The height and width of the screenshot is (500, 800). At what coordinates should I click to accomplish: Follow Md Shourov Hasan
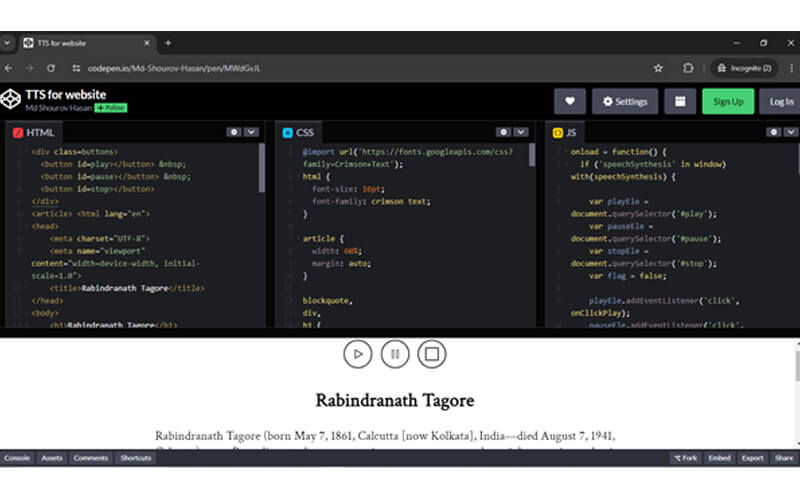(x=111, y=108)
